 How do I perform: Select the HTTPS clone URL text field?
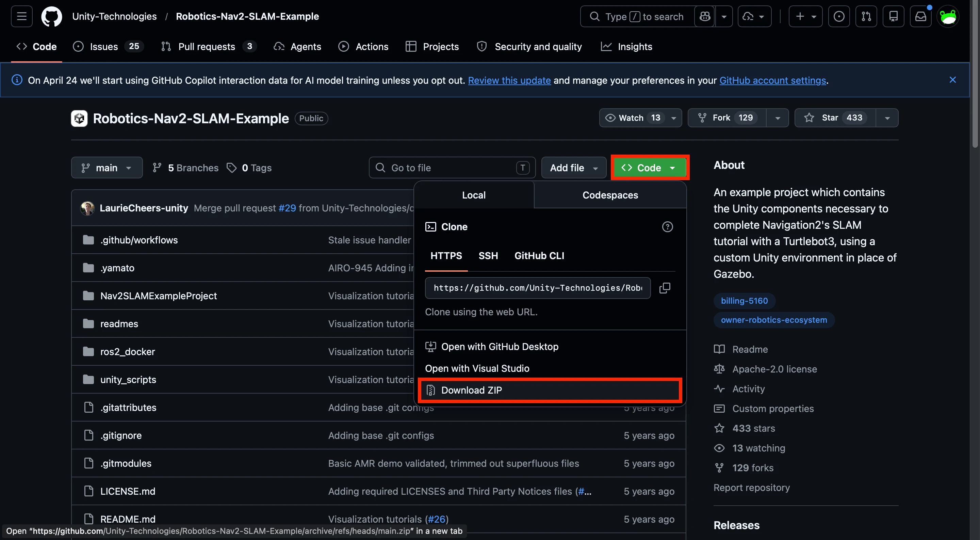[538, 288]
